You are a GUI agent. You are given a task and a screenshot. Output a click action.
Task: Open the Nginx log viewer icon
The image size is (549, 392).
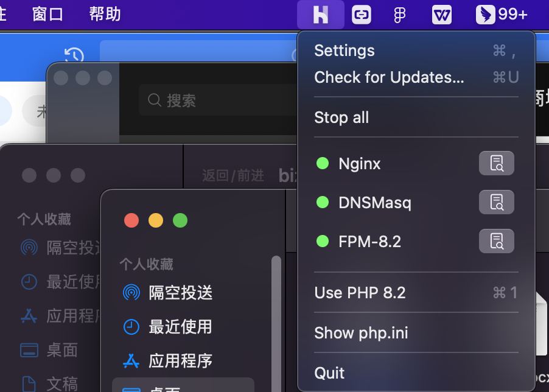497,163
